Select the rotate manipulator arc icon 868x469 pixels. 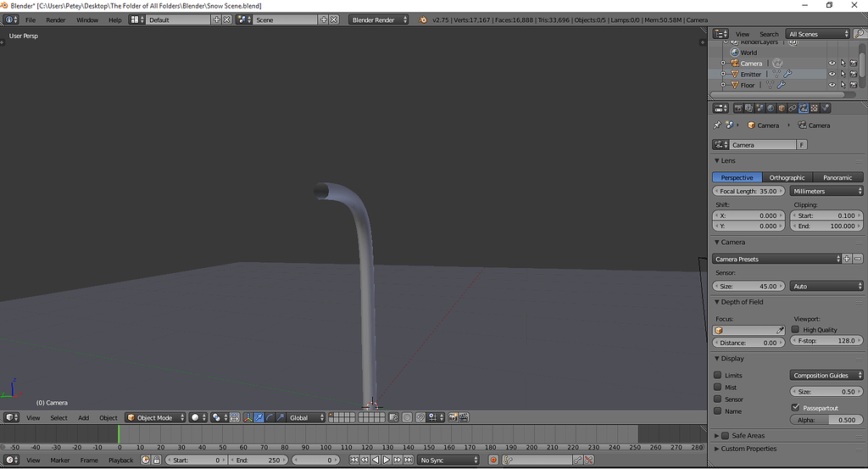(270, 417)
